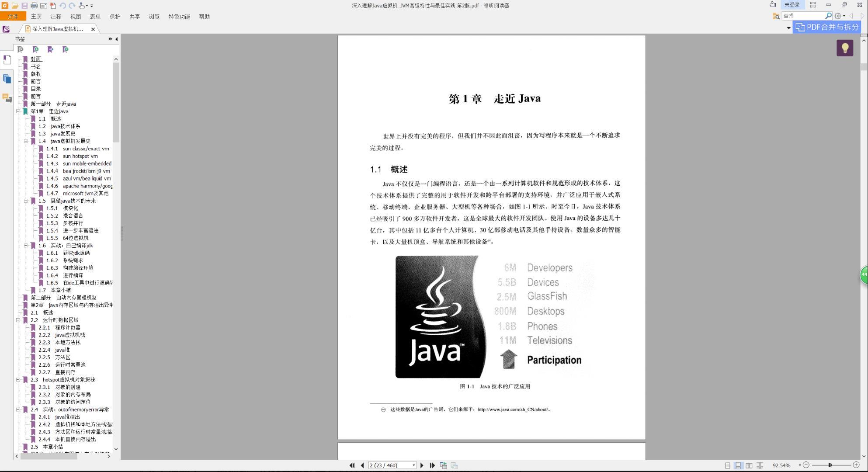868x472 pixels.
Task: Open the 文件 menu
Action: click(13, 17)
